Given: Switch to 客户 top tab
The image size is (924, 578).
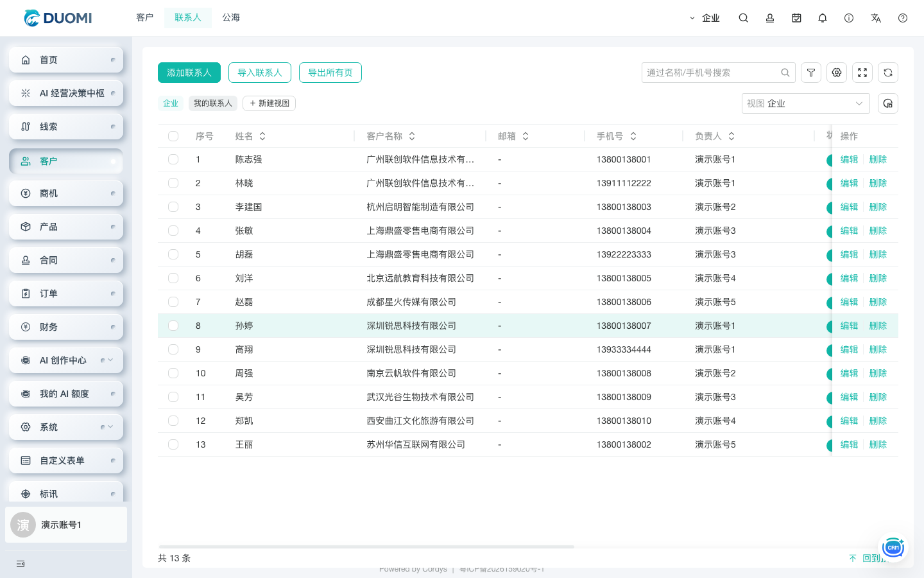Looking at the screenshot, I should pos(144,18).
